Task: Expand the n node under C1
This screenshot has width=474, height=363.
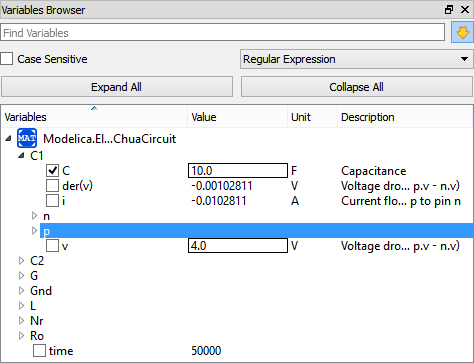Action: [x=34, y=216]
